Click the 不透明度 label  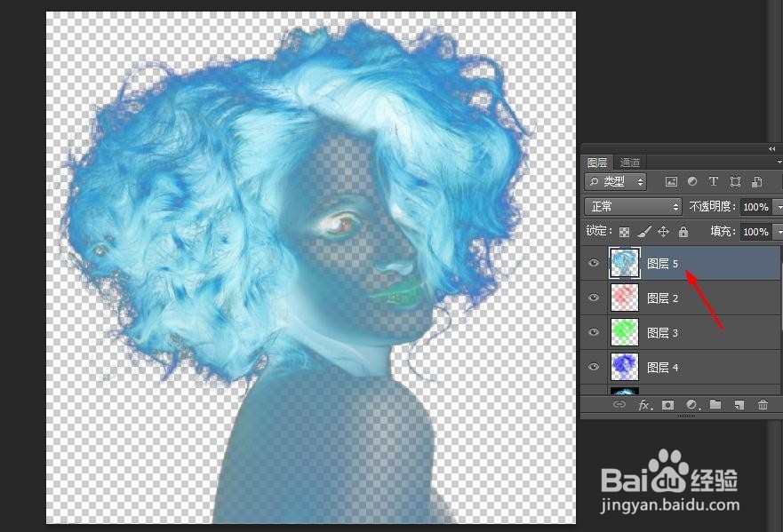(713, 206)
